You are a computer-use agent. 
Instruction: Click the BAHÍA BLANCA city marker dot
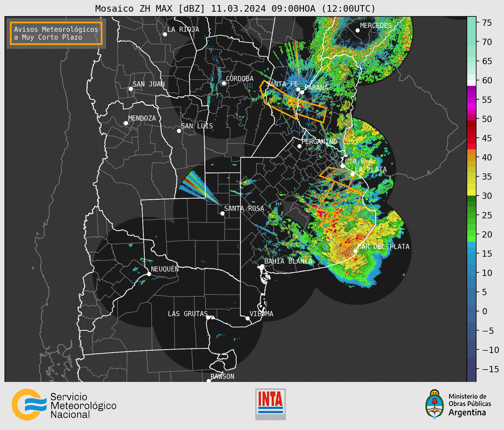point(262,266)
